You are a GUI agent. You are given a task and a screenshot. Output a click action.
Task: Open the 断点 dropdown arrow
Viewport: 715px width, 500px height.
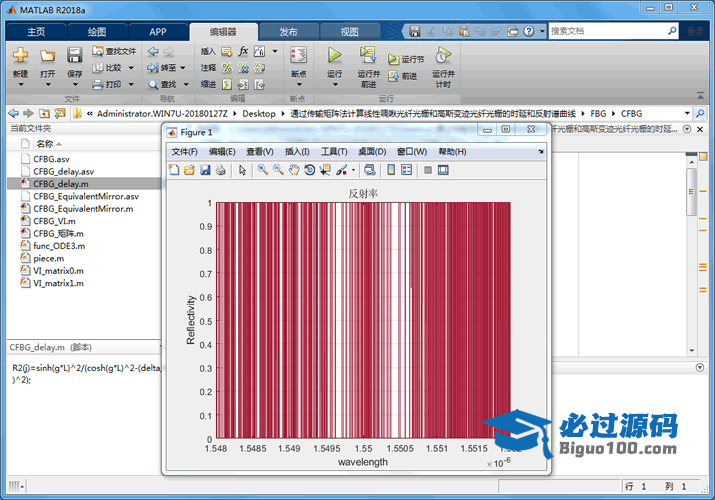[x=299, y=84]
